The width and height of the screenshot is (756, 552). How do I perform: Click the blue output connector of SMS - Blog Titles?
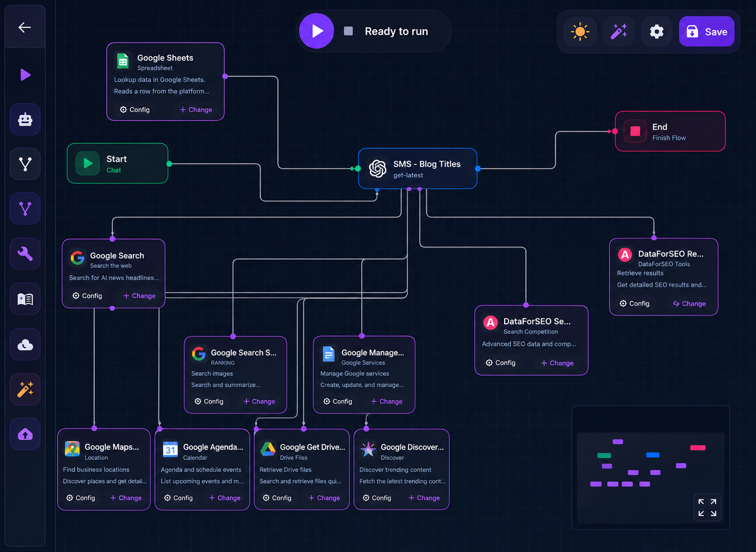pos(478,169)
